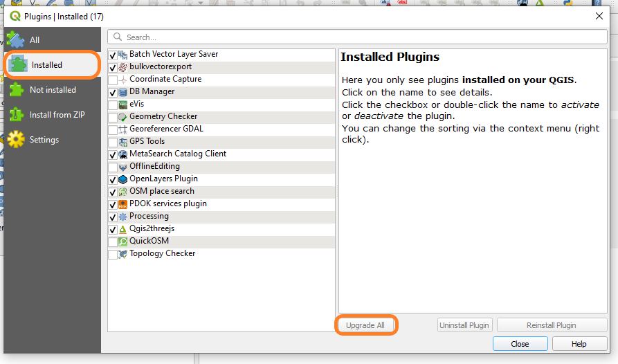Click the Processing gear icon

(123, 217)
